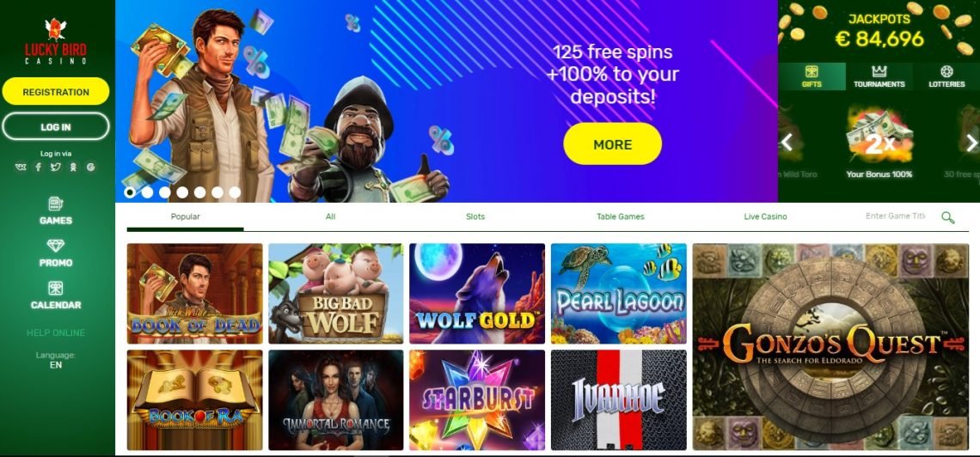
Task: Click the search magnifier icon
Action: tap(948, 217)
